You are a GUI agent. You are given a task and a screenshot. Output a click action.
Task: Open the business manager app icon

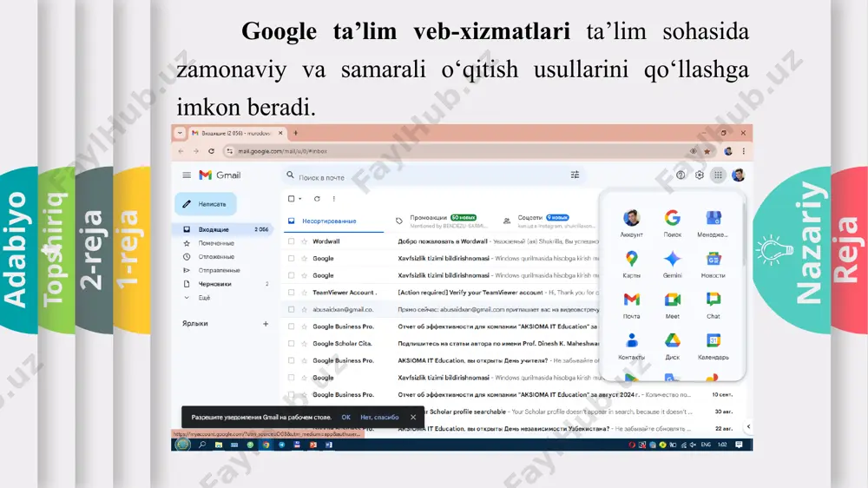(x=713, y=223)
